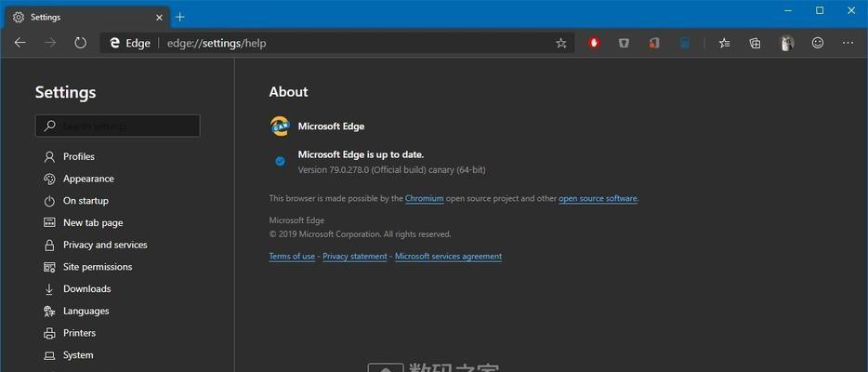868x372 pixels.
Task: Open System settings
Action: [78, 355]
